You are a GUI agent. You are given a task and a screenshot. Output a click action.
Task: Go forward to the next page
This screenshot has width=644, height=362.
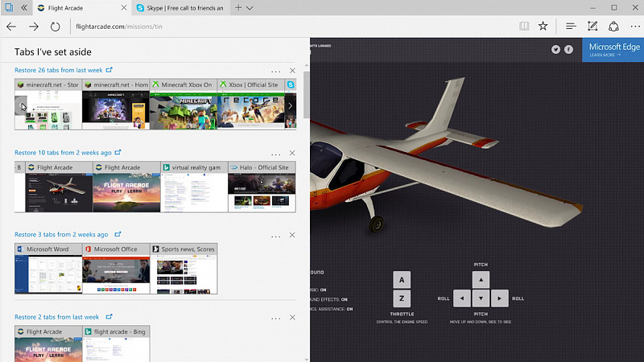[34, 27]
